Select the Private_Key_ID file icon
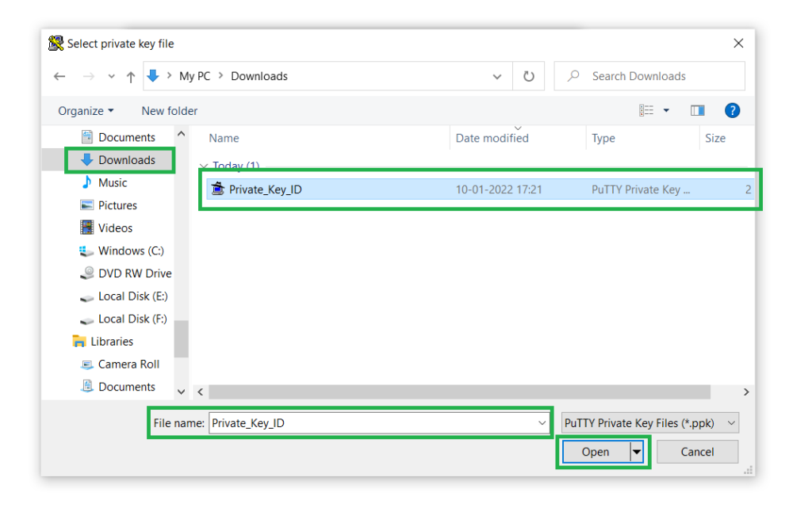812x508 pixels. tap(218, 189)
